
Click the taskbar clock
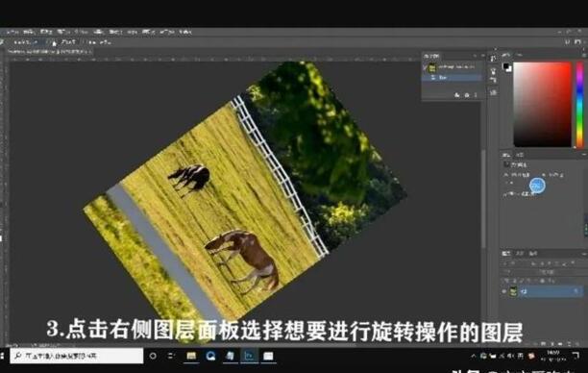[x=553, y=356]
